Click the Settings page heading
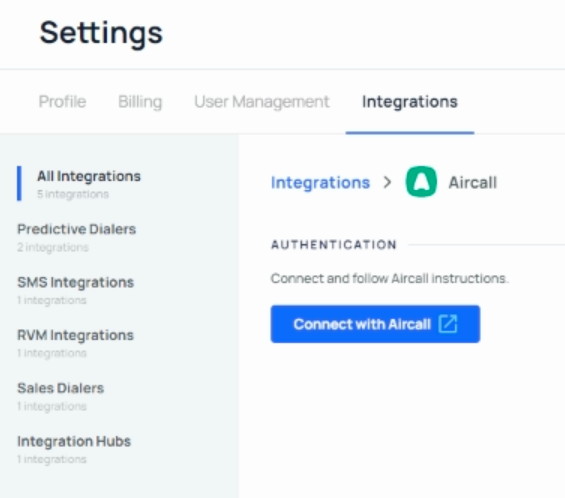The width and height of the screenshot is (565, 498). pyautogui.click(x=101, y=33)
